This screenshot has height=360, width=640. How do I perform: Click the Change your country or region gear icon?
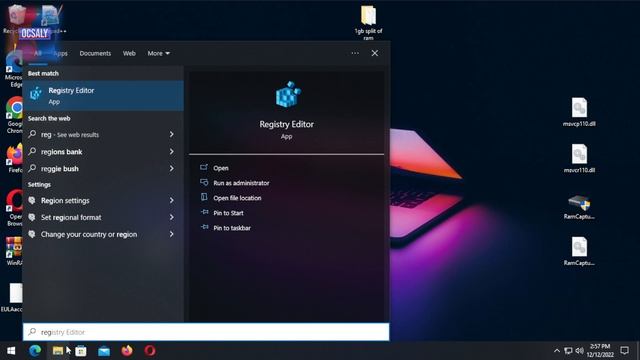tap(32, 234)
